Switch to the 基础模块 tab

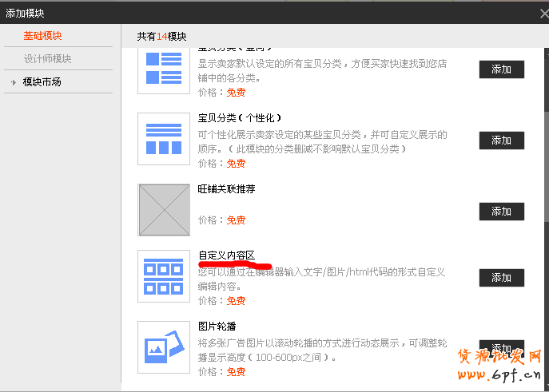tap(42, 36)
